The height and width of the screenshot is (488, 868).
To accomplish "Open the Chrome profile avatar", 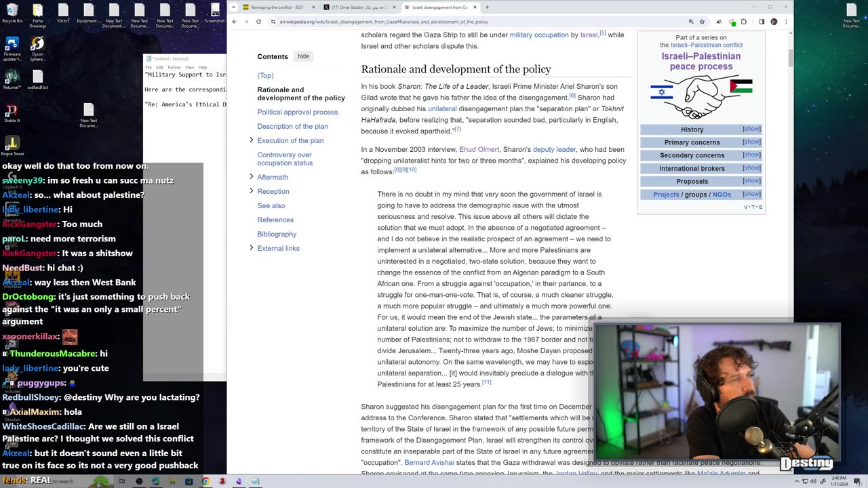I will point(774,22).
